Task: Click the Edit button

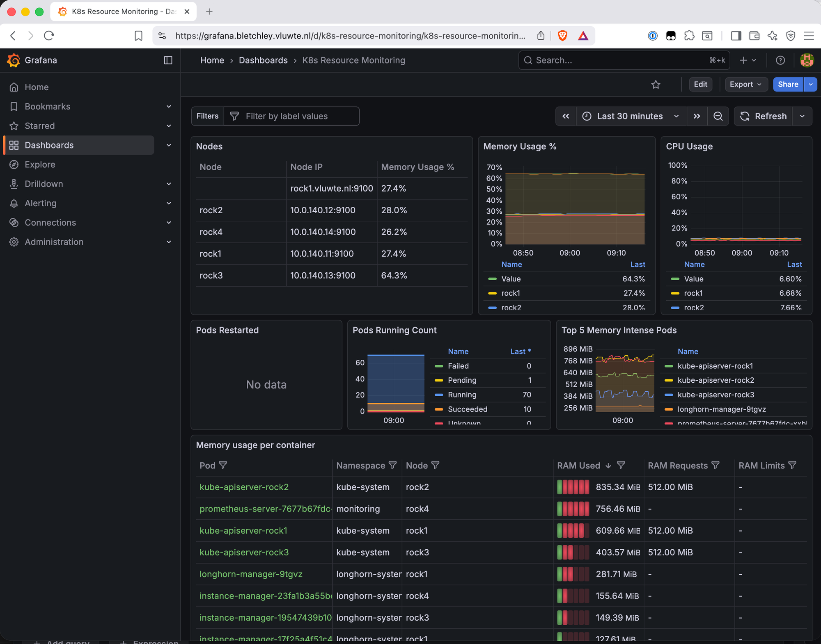Action: (700, 84)
